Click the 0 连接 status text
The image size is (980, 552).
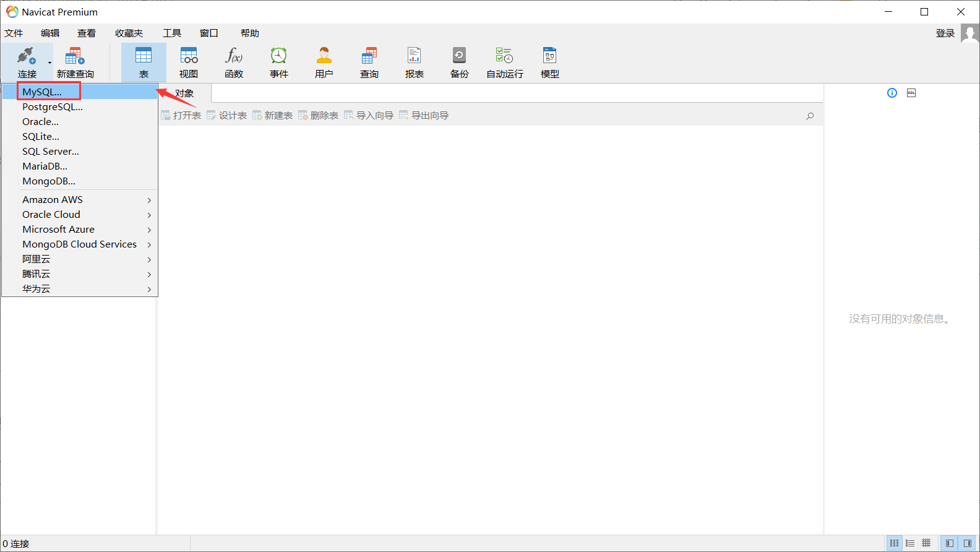pyautogui.click(x=16, y=543)
